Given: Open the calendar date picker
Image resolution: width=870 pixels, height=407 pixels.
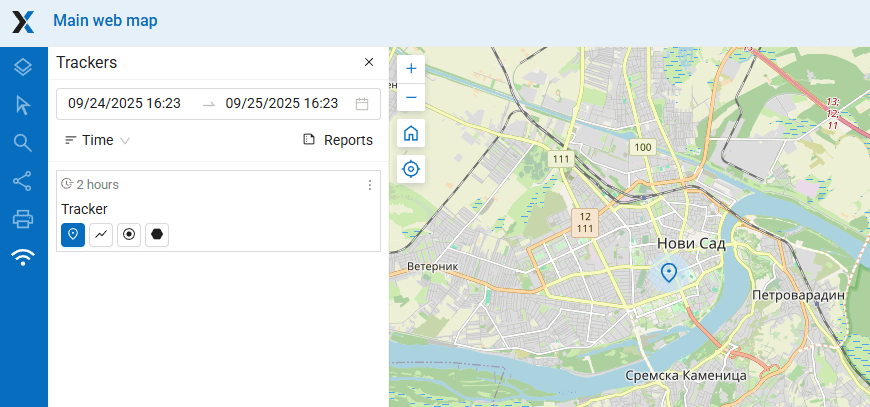Looking at the screenshot, I should tap(362, 103).
